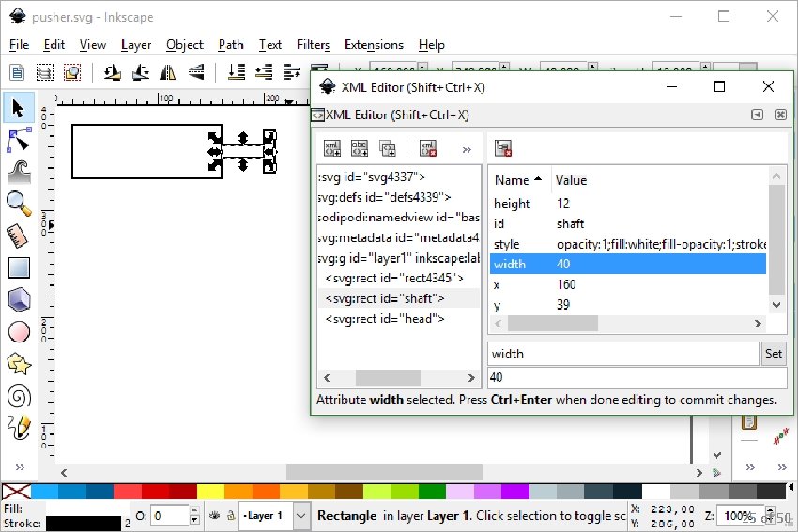
Task: Open the File menu
Action: pyautogui.click(x=20, y=45)
